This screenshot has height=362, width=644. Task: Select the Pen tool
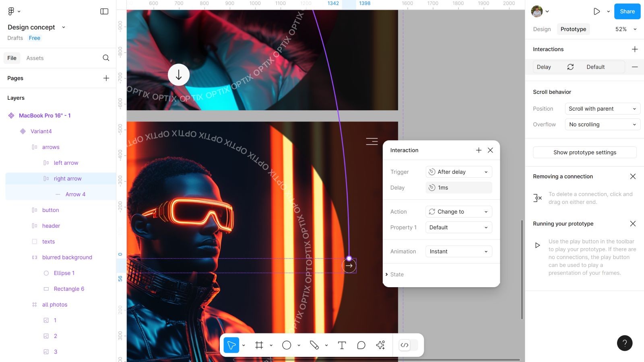314,345
